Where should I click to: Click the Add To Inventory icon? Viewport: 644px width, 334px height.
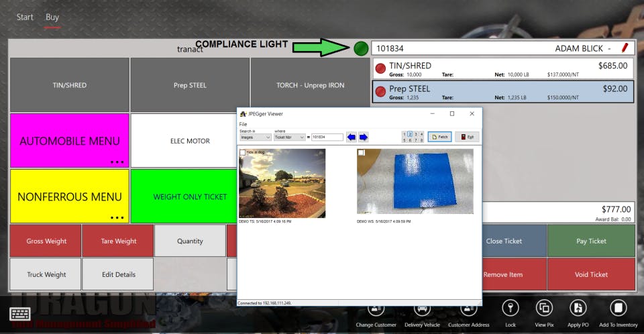pos(618,308)
